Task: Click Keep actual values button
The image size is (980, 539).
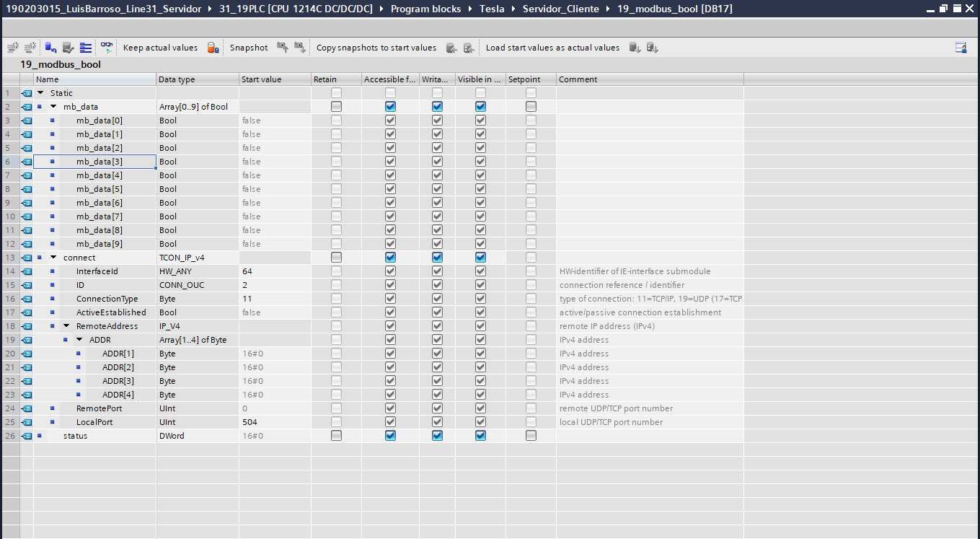Action: tap(160, 48)
